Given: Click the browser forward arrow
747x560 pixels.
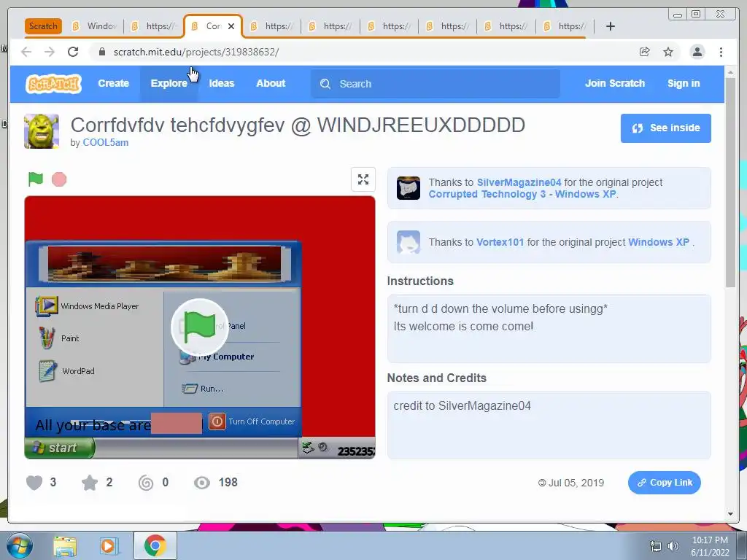Looking at the screenshot, I should point(50,52).
